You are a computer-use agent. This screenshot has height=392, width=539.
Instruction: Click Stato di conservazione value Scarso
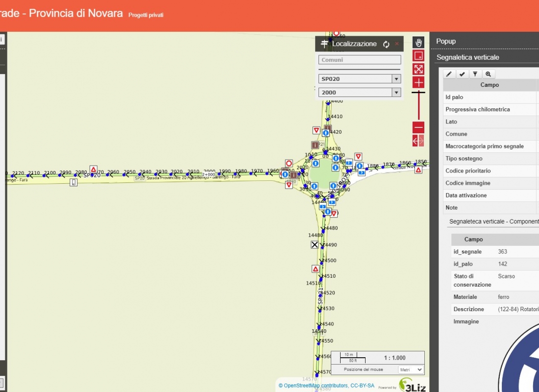506,276
